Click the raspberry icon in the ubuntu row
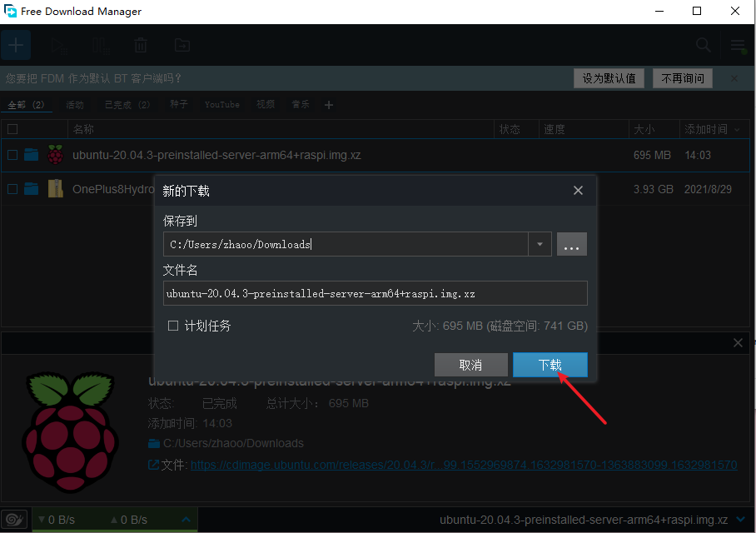The height and width of the screenshot is (533, 756). pyautogui.click(x=56, y=155)
